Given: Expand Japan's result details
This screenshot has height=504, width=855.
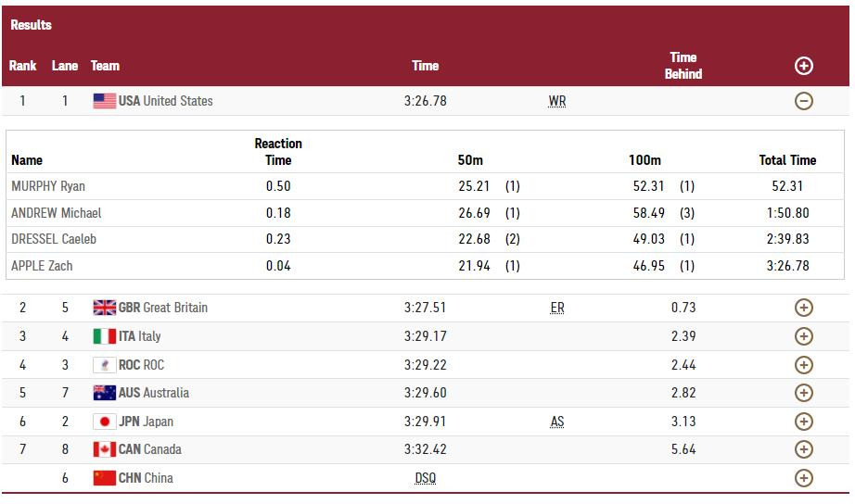Looking at the screenshot, I should point(804,422).
